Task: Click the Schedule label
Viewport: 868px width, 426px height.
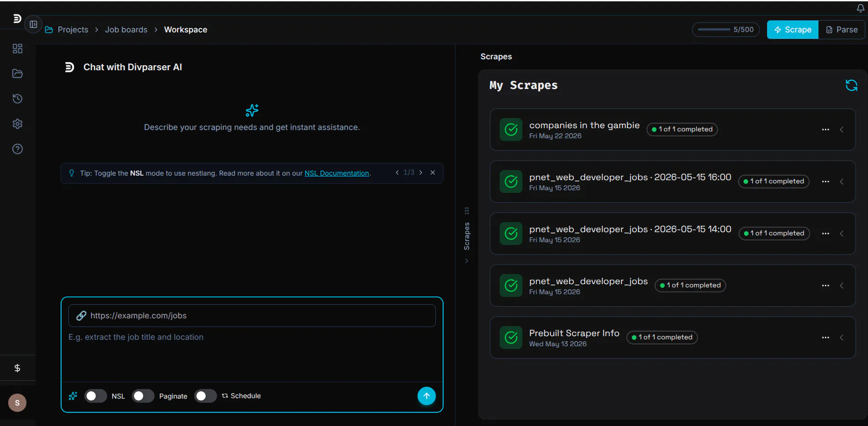Action: 246,396
